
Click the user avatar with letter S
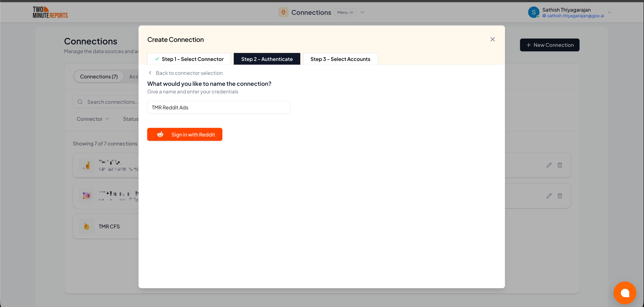point(533,12)
